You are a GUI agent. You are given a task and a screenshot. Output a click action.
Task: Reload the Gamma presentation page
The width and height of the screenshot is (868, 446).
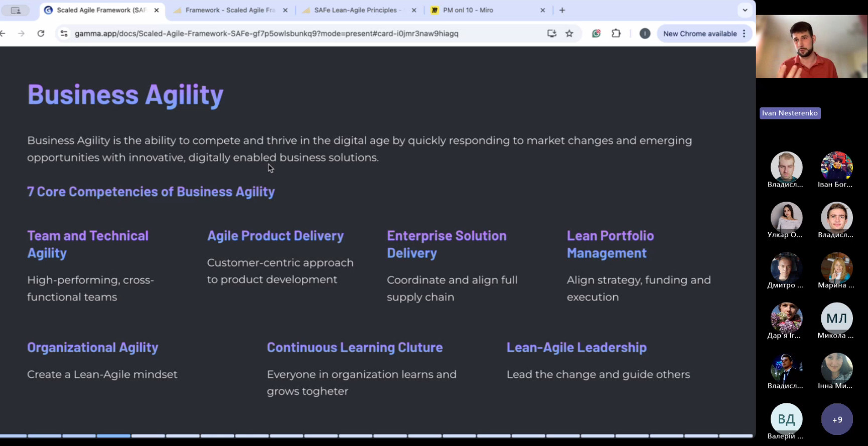click(x=41, y=34)
